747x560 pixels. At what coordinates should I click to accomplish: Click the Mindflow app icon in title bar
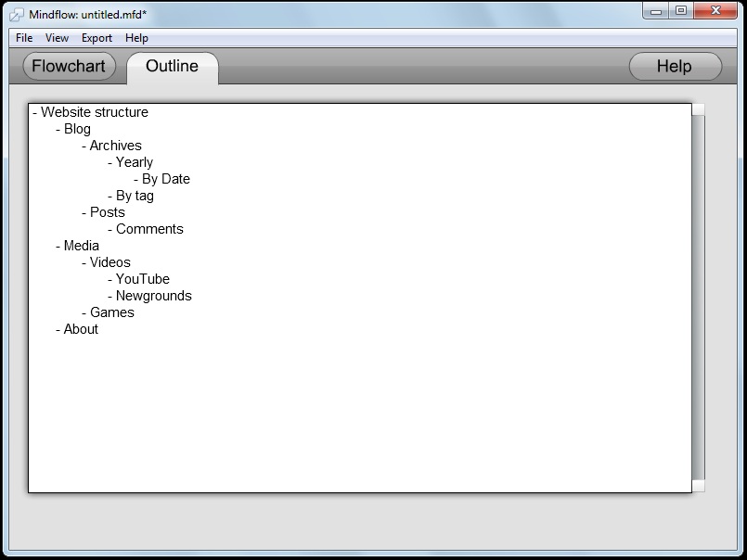tap(17, 14)
